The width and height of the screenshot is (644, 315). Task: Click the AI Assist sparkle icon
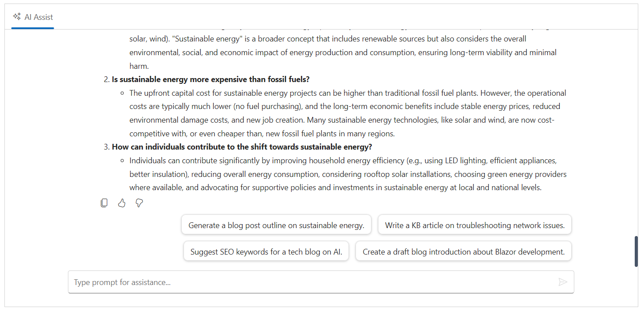click(x=17, y=17)
